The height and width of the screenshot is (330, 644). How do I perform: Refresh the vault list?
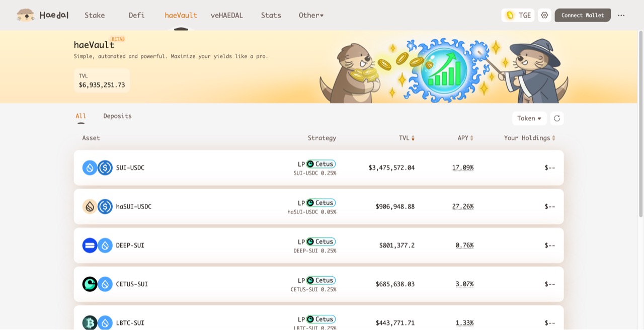[x=557, y=118]
